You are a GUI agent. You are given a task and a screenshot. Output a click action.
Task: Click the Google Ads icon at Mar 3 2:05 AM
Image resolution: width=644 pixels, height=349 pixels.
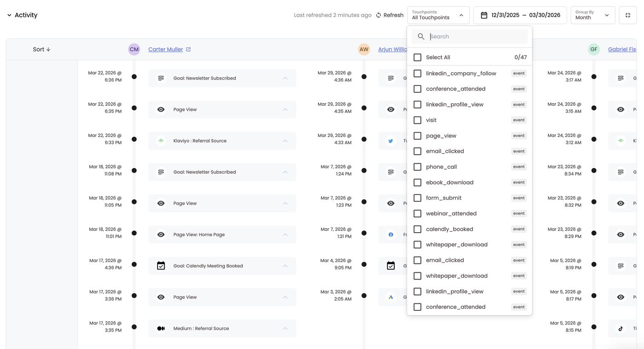point(391,297)
